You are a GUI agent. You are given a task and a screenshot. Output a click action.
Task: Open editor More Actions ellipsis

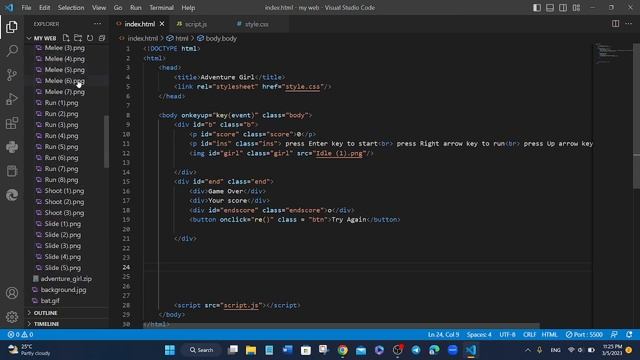[x=629, y=24]
